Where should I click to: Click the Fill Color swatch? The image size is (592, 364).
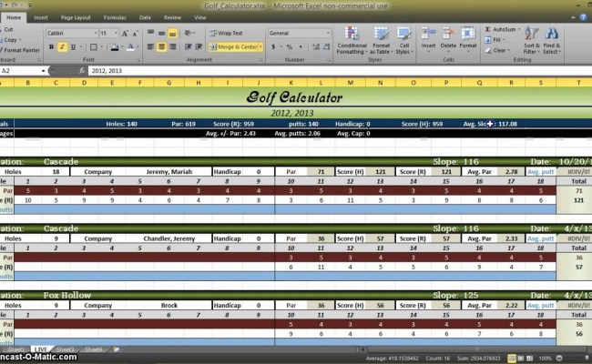pos(115,47)
